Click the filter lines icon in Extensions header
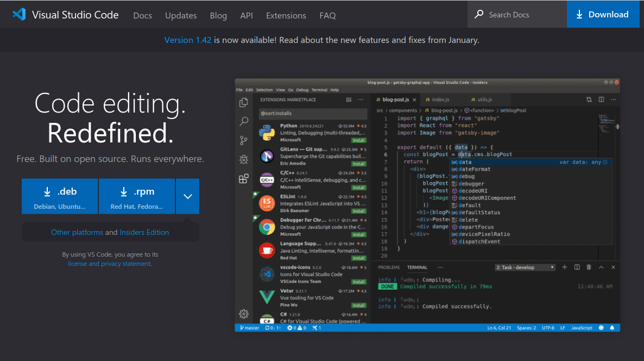 pyautogui.click(x=349, y=99)
